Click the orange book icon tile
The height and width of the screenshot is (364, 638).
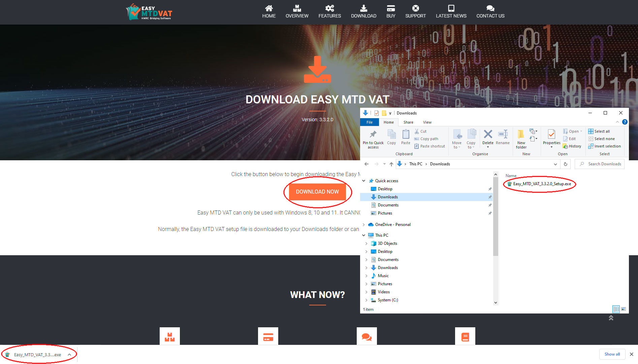[x=465, y=336]
